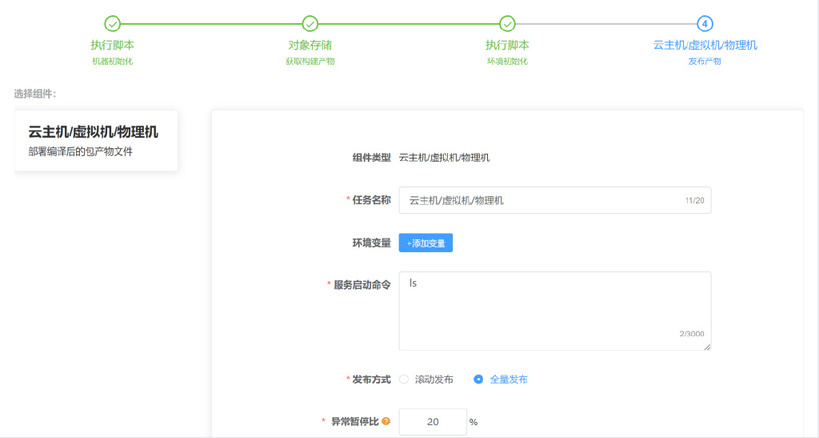Screen dimensions: 819x438
Task: Click the step 4 circle icon
Action: click(x=705, y=23)
